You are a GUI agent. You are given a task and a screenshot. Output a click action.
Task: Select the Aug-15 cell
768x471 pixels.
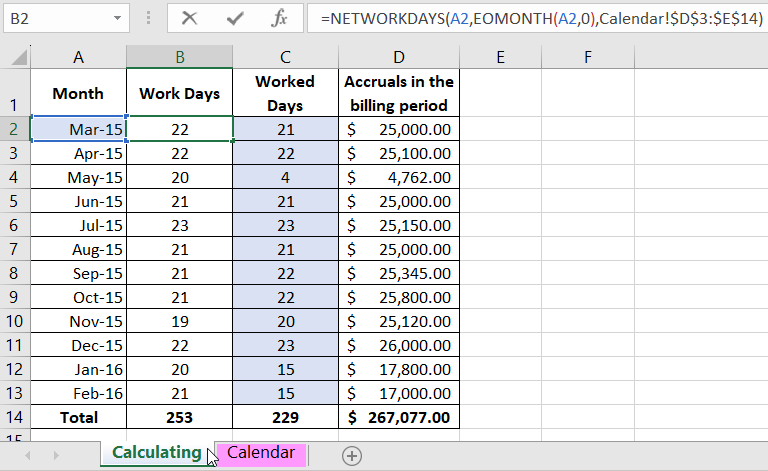78,249
